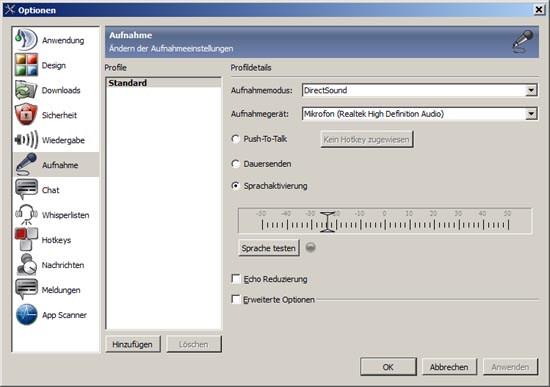Click the voice activation level slider handle

327,221
